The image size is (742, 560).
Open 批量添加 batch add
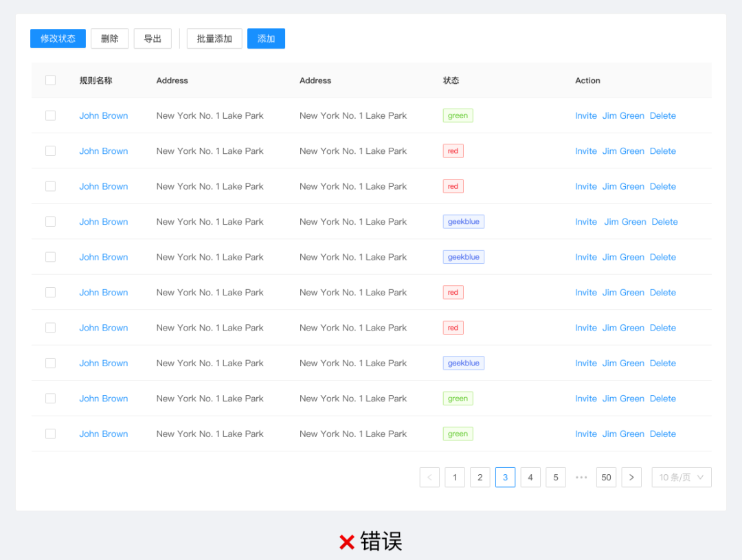tap(214, 38)
